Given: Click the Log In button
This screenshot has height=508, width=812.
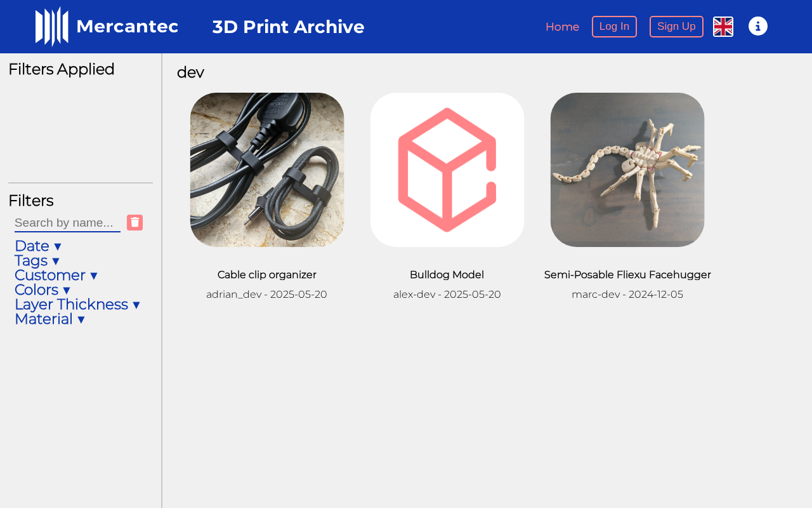Looking at the screenshot, I should click(x=614, y=27).
